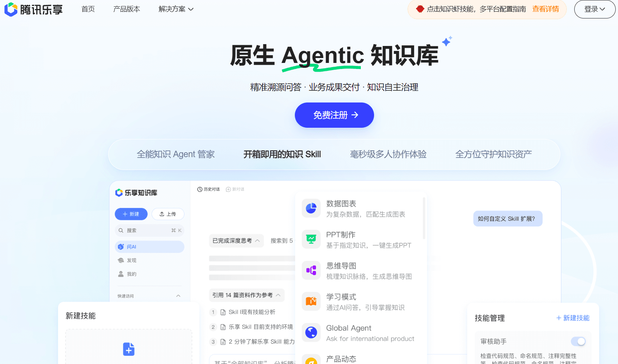Click the 搜索 input field

coord(150,230)
